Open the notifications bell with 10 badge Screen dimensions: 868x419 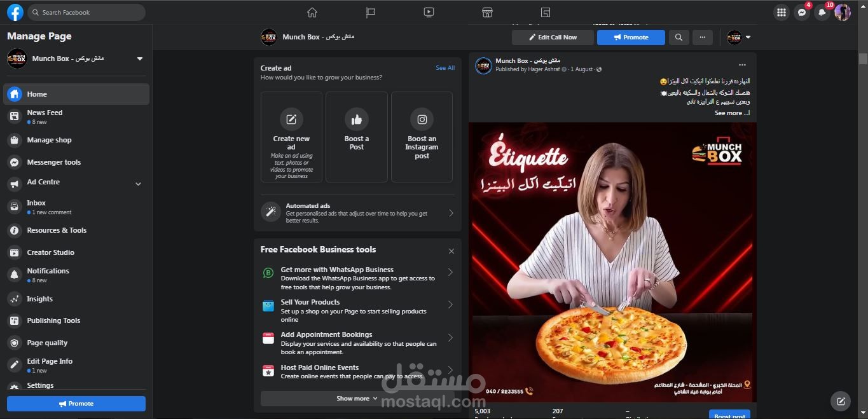click(822, 12)
